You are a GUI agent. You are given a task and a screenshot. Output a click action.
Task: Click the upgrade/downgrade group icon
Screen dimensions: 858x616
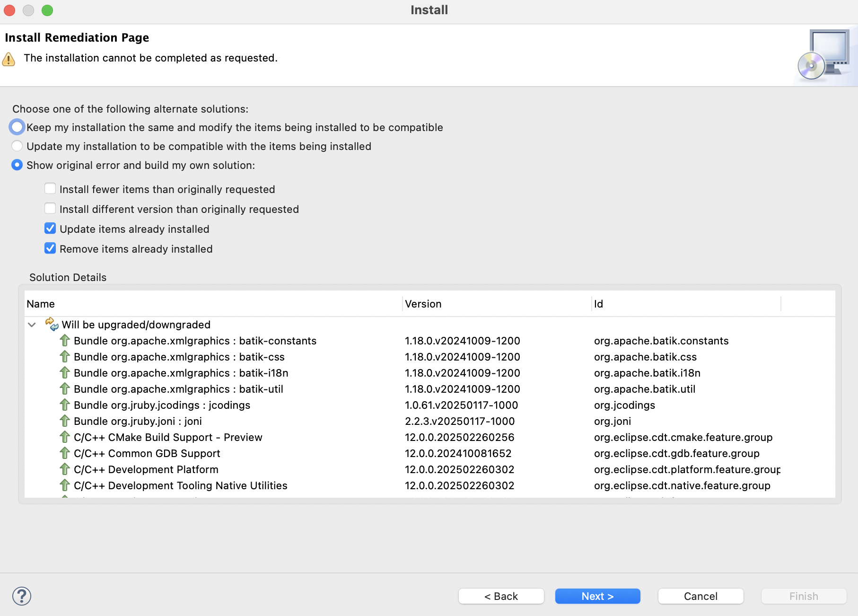[x=52, y=325]
